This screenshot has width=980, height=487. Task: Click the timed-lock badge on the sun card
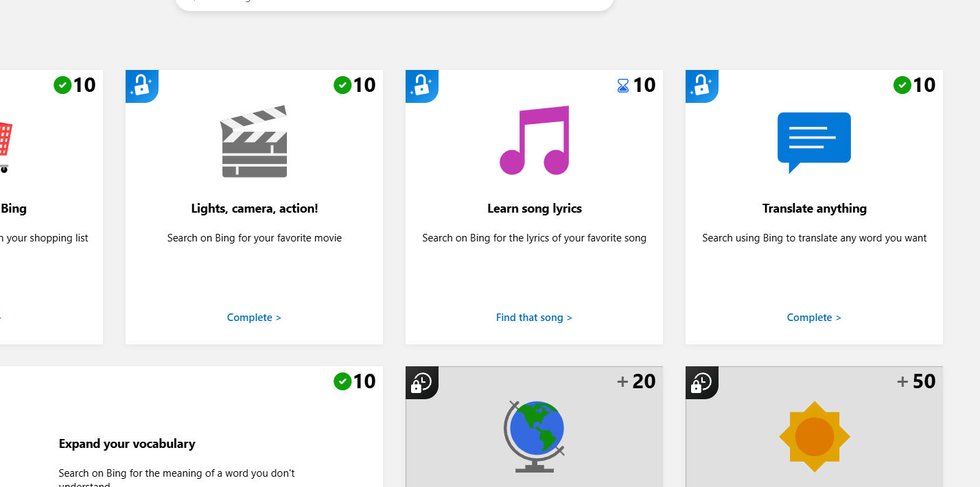701,382
